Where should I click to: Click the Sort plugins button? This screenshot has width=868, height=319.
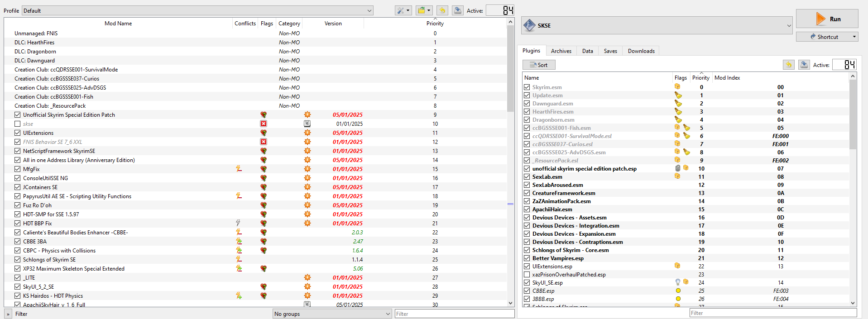click(539, 65)
